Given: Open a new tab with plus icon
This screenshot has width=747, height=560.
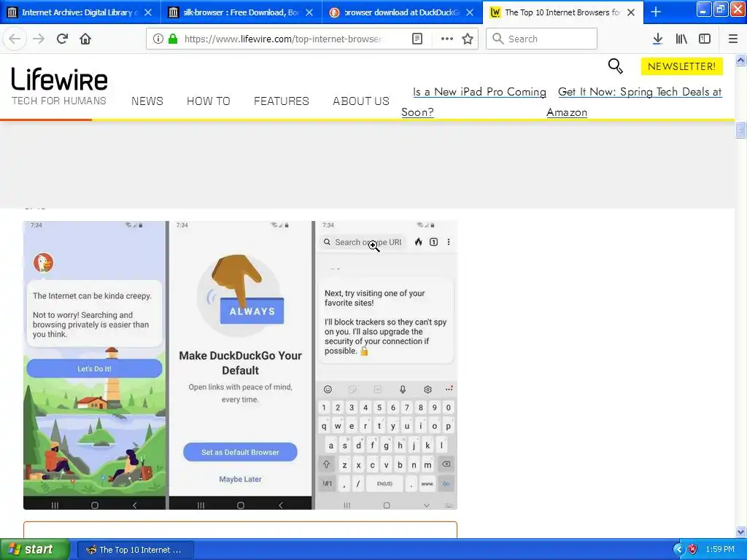Looking at the screenshot, I should click(x=656, y=12).
